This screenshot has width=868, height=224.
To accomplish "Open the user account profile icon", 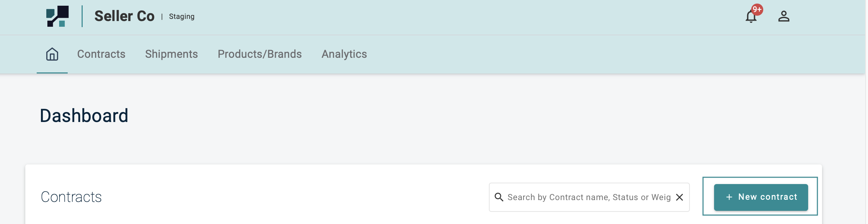I will [784, 16].
